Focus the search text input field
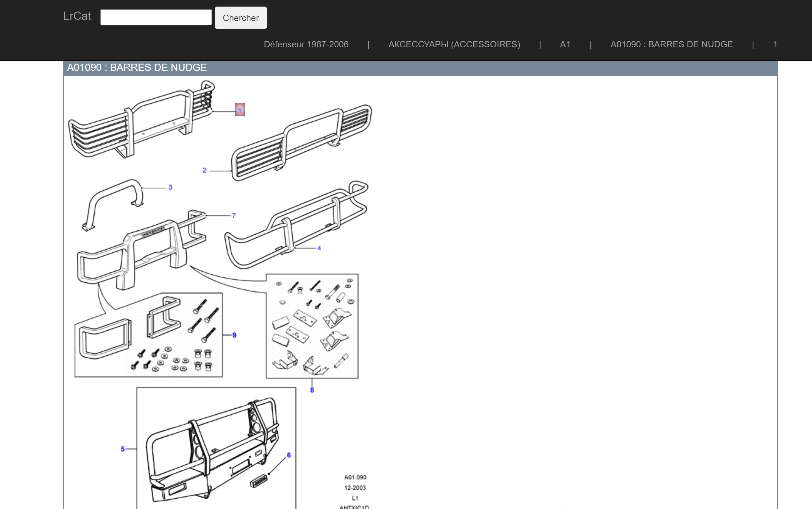The image size is (812, 509). (156, 18)
